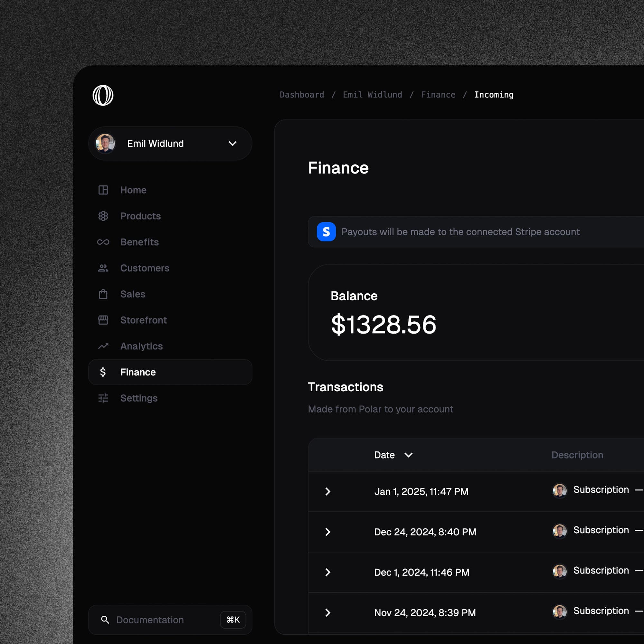
Task: Open the Finance section in the sidebar
Action: (138, 372)
